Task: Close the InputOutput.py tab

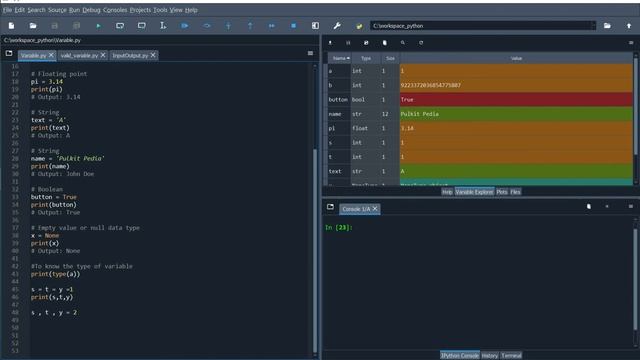Action: (153, 55)
